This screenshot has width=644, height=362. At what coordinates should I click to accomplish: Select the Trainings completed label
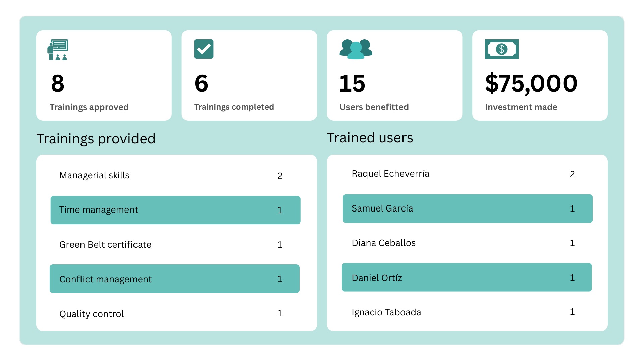click(x=234, y=107)
